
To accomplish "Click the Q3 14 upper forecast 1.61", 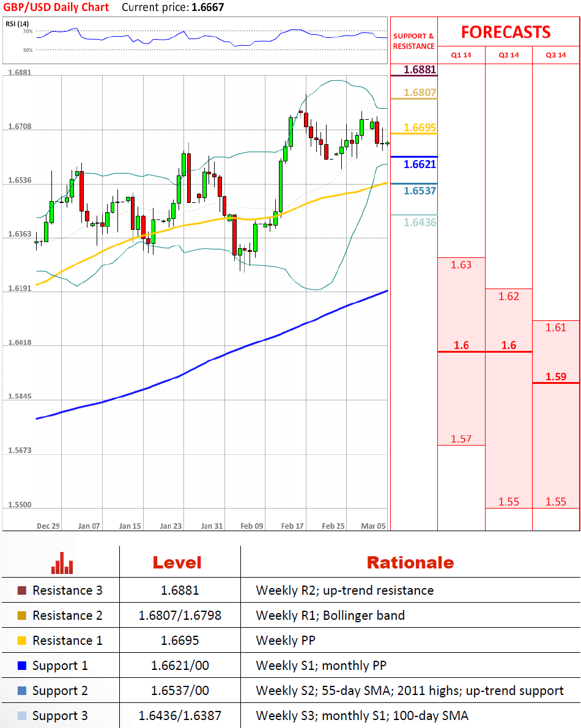I will [x=556, y=328].
